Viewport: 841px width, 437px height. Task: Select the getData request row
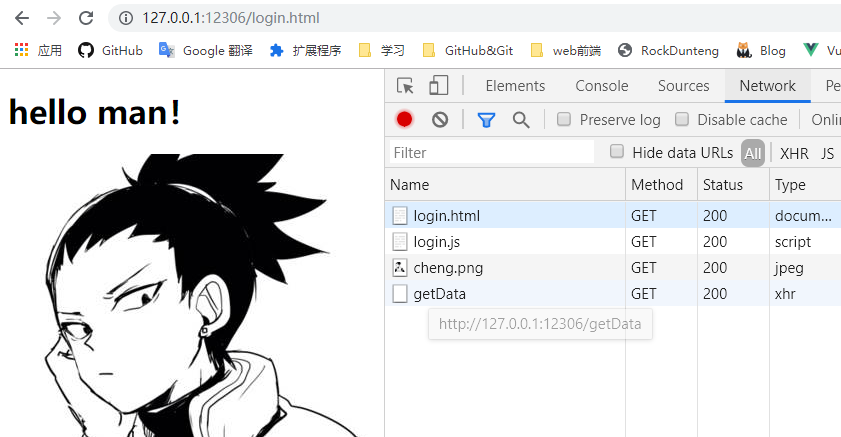click(x=613, y=293)
